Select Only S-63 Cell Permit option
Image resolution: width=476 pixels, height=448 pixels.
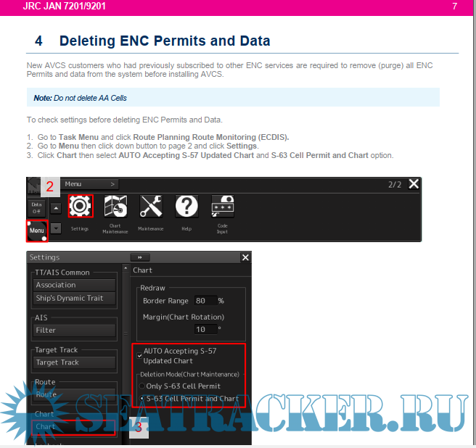(x=141, y=386)
